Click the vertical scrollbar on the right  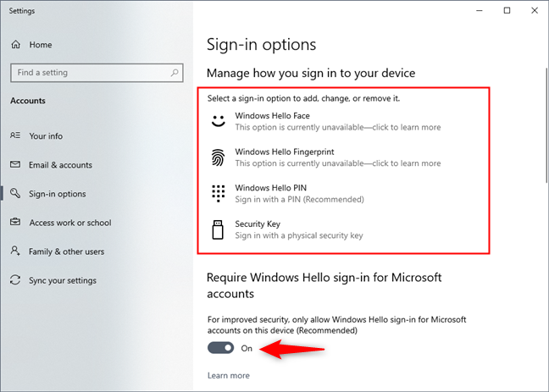click(546, 124)
